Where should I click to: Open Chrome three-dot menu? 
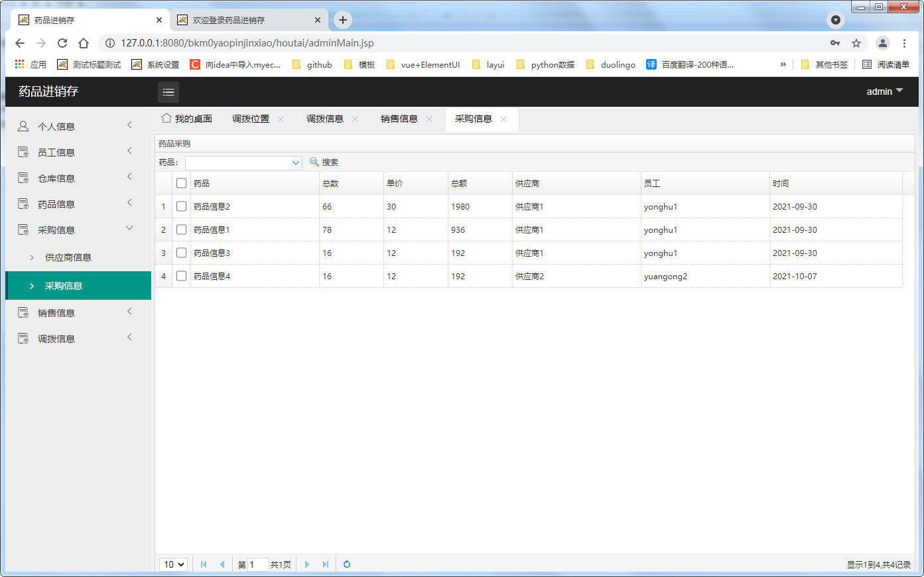point(904,43)
